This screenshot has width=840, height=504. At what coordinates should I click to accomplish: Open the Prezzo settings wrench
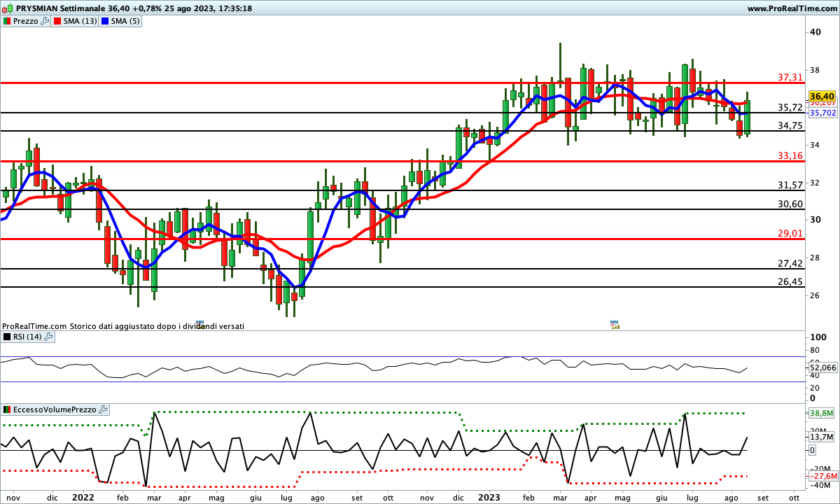tap(45, 21)
